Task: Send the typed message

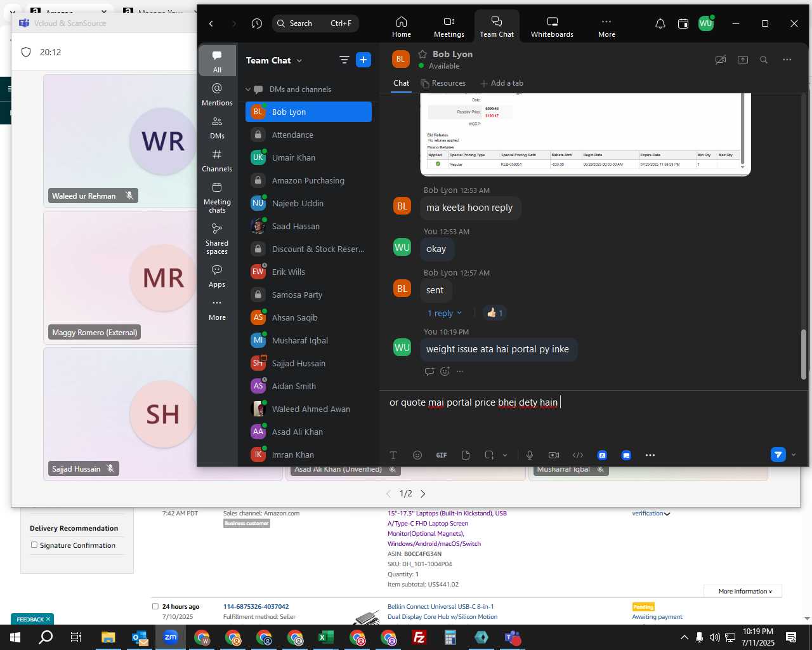Action: (x=778, y=454)
